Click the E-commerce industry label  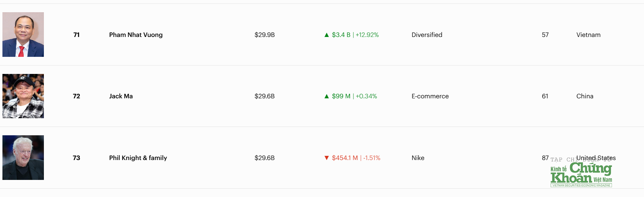tap(430, 96)
